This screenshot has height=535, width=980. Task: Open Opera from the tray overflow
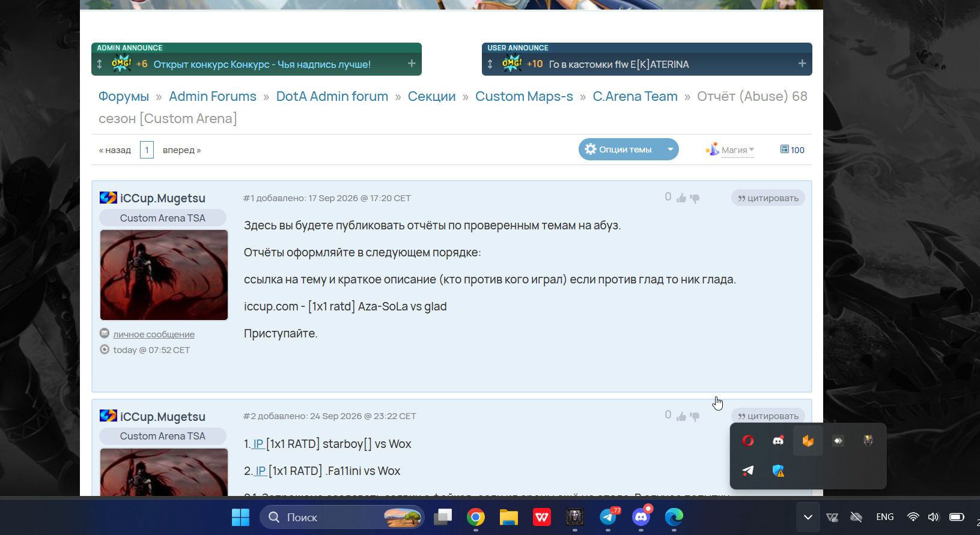tap(748, 441)
